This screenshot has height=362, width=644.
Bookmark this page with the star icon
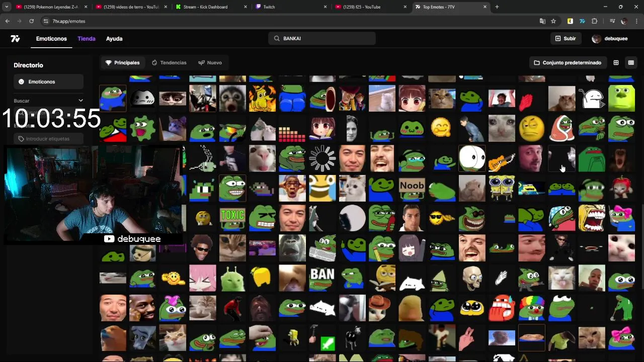coord(553,21)
